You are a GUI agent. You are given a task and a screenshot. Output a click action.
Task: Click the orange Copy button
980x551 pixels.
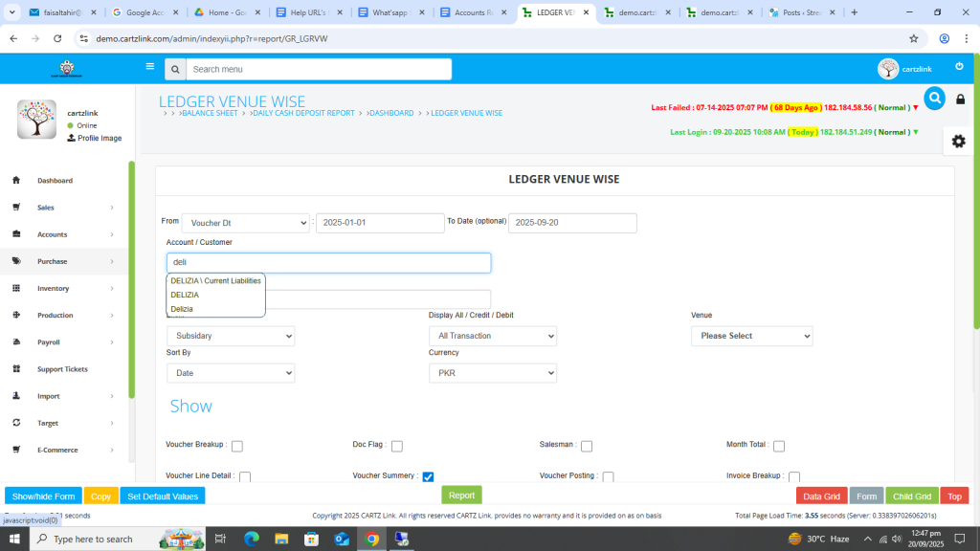100,496
